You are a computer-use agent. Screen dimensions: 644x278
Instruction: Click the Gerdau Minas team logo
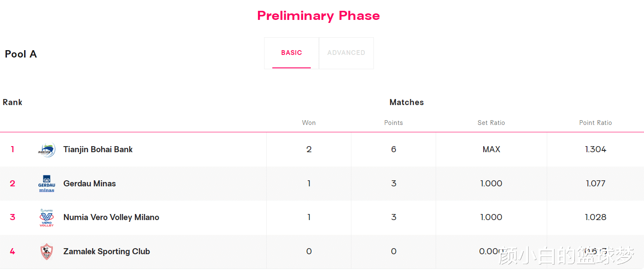click(x=47, y=184)
